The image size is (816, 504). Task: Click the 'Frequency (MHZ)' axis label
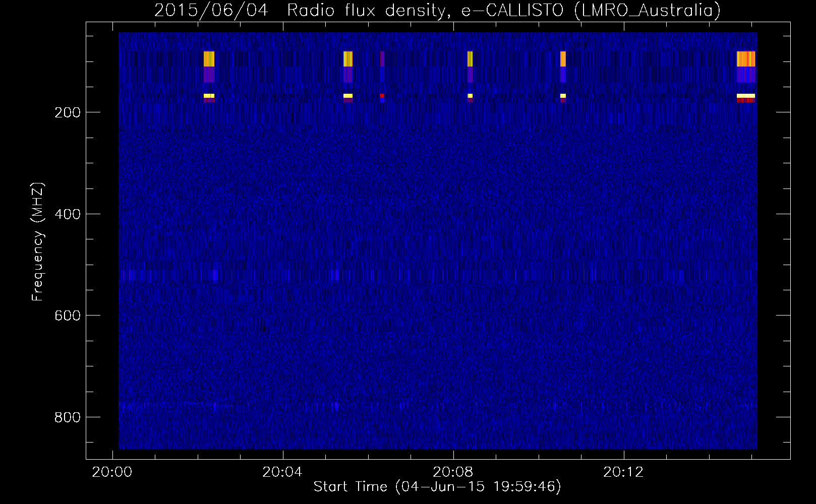tap(37, 242)
